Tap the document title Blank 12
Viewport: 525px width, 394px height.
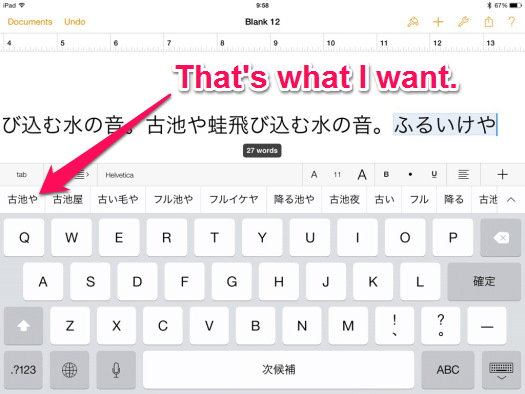(262, 22)
